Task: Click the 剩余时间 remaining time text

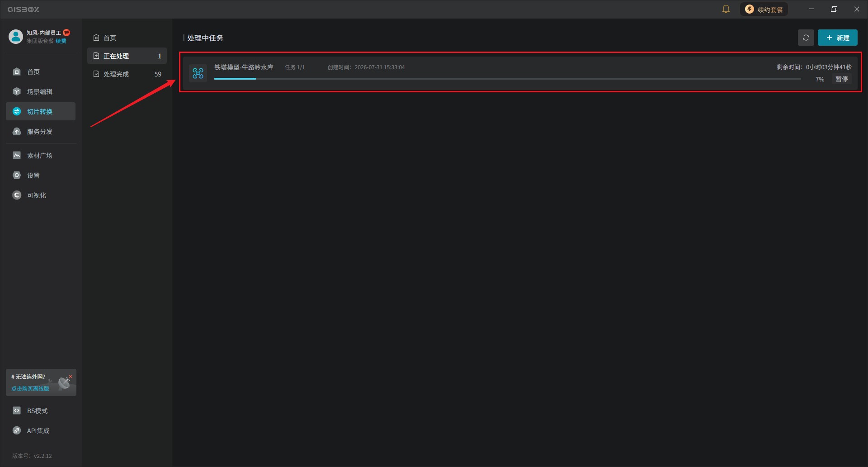Action: tap(814, 67)
